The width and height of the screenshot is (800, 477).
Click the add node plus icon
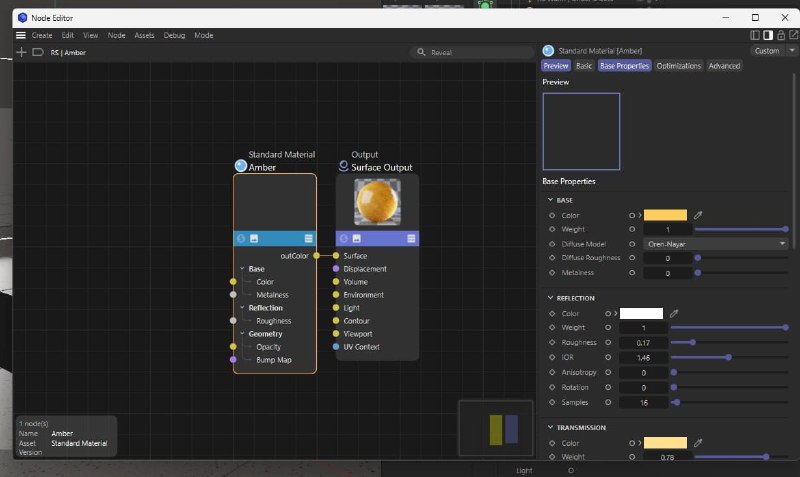[21, 52]
